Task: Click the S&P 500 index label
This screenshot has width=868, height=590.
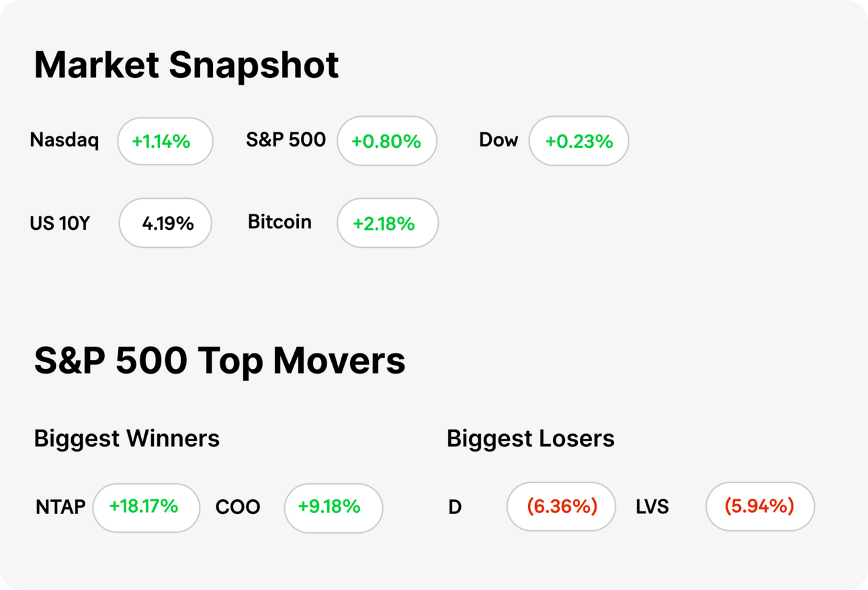Action: click(x=286, y=140)
